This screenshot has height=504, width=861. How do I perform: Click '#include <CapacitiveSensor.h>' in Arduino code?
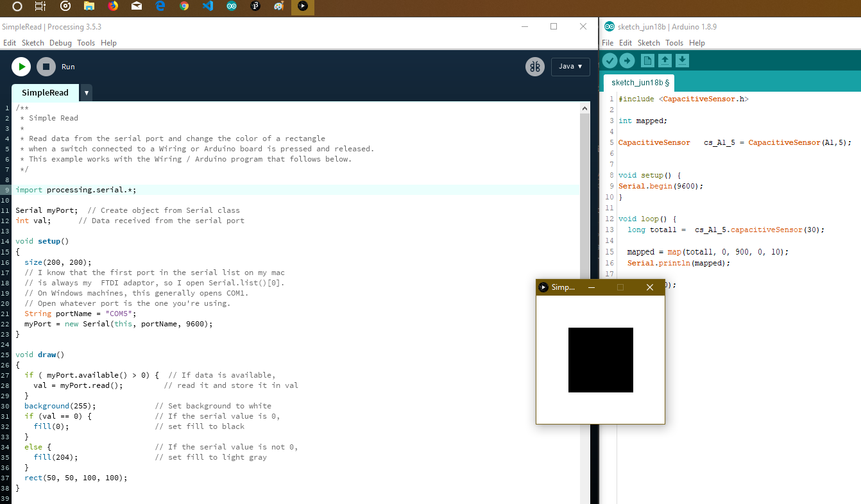coord(683,99)
